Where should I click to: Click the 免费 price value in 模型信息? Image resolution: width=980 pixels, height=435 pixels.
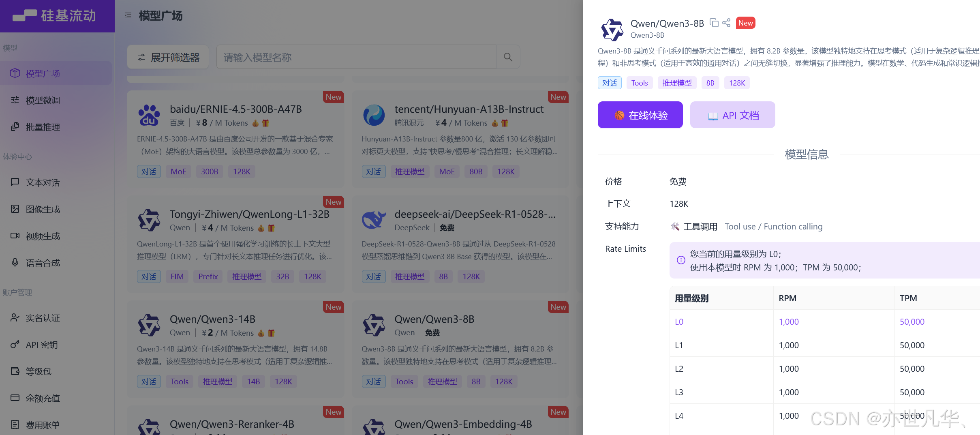[678, 181]
